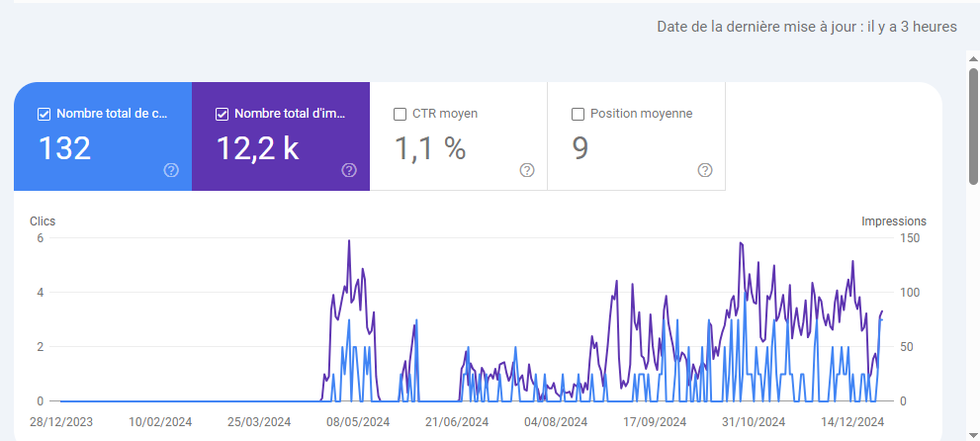Click the 9 average position value
Viewport: 980px width, 441px height.
tap(580, 148)
